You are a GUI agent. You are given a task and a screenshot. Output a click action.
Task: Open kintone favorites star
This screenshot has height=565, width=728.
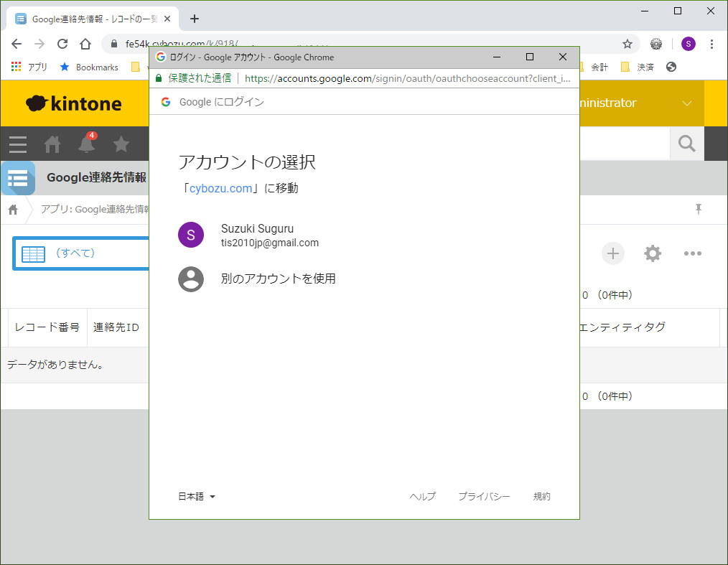click(x=121, y=144)
